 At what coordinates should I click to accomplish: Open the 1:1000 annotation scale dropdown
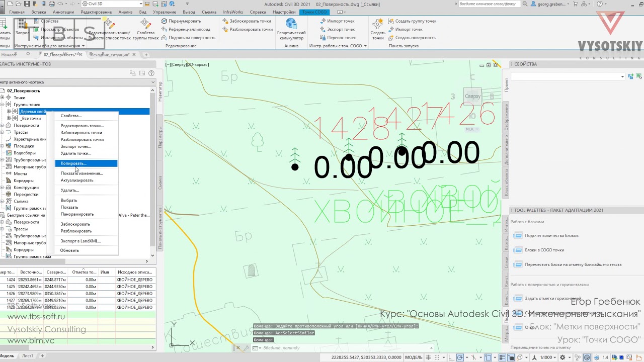pos(547,357)
